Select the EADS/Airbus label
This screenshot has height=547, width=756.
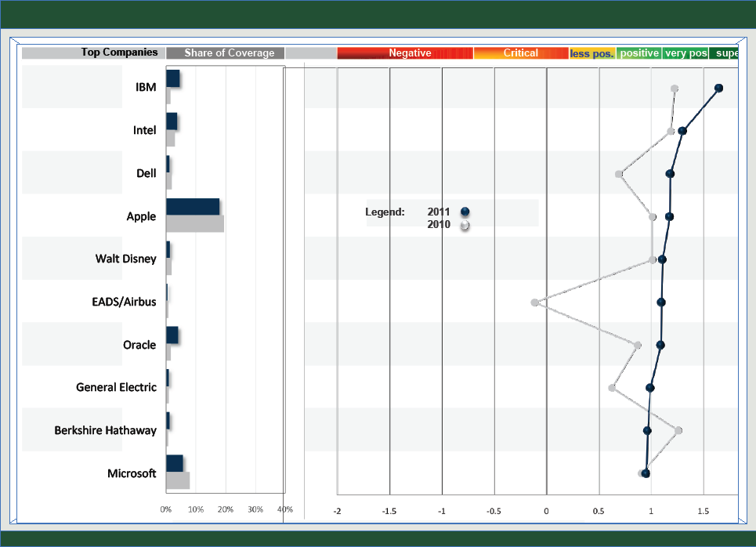(124, 302)
